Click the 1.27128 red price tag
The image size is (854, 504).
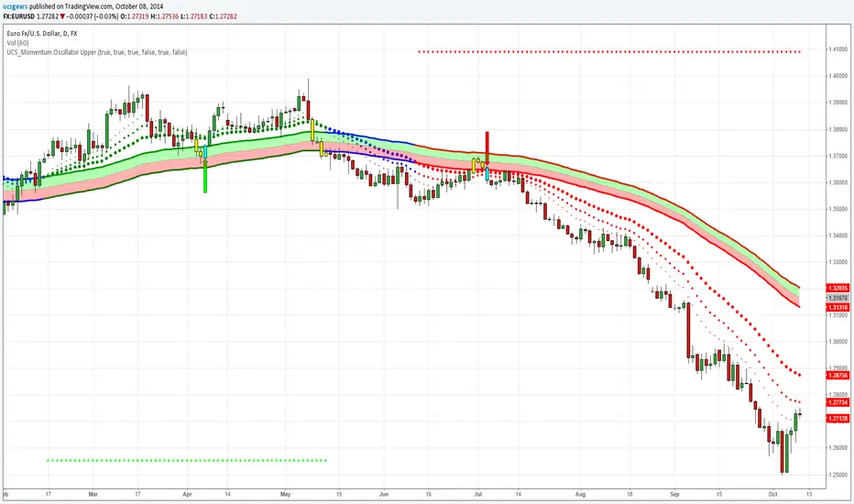point(838,419)
